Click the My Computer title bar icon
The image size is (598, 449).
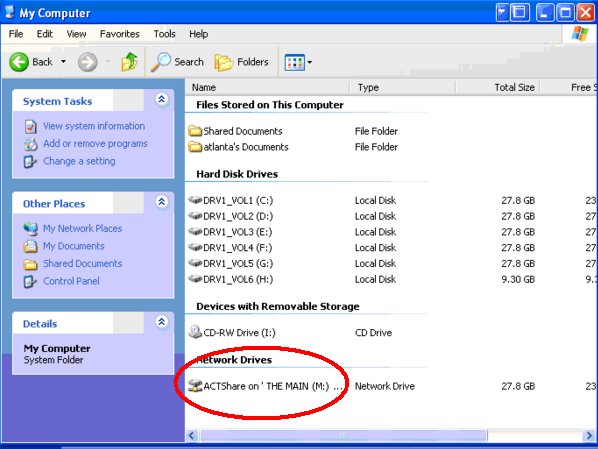(x=10, y=12)
